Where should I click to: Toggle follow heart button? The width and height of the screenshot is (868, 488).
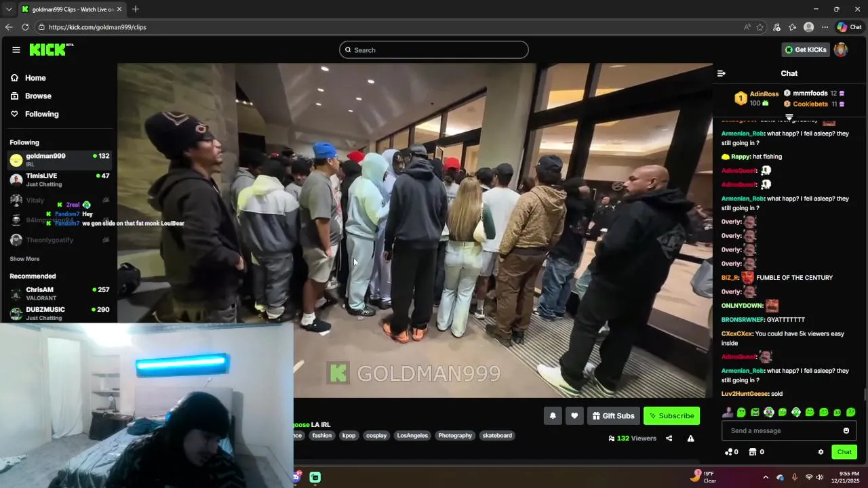574,415
